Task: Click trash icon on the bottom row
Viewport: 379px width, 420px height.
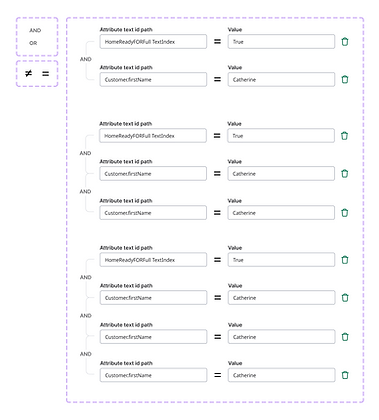Action: 345,375
